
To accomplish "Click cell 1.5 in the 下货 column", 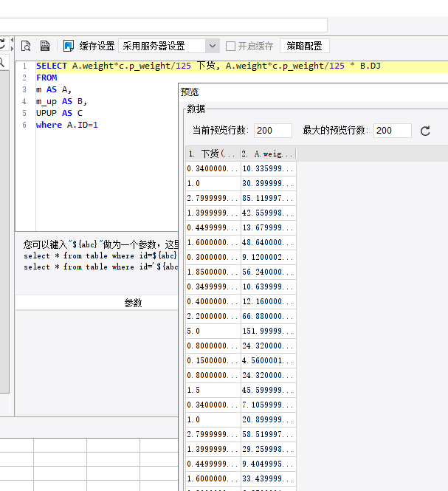I will (213, 390).
